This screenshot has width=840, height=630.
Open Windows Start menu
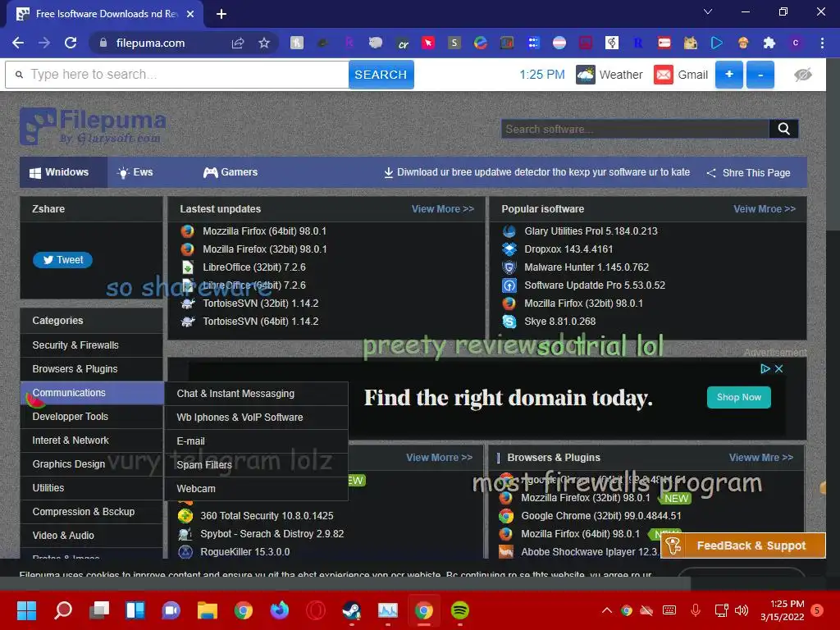click(x=26, y=609)
